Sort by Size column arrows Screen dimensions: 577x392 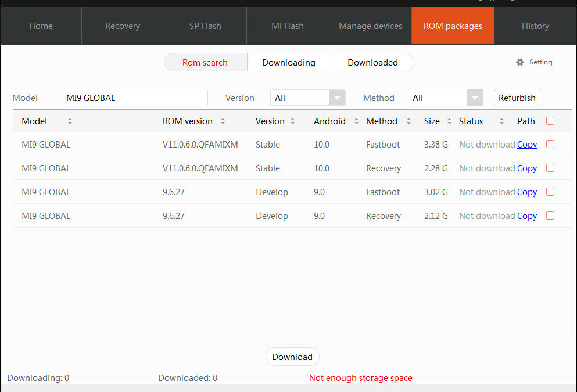coord(449,121)
